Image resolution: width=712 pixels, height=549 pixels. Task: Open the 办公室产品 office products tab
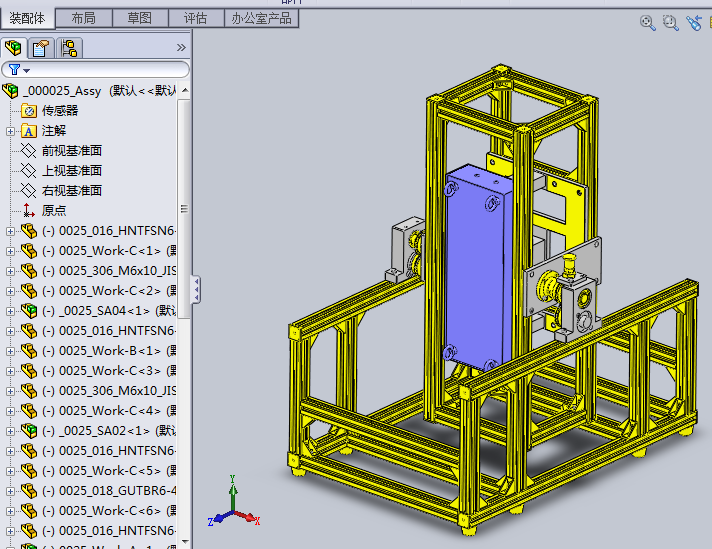[x=262, y=19]
